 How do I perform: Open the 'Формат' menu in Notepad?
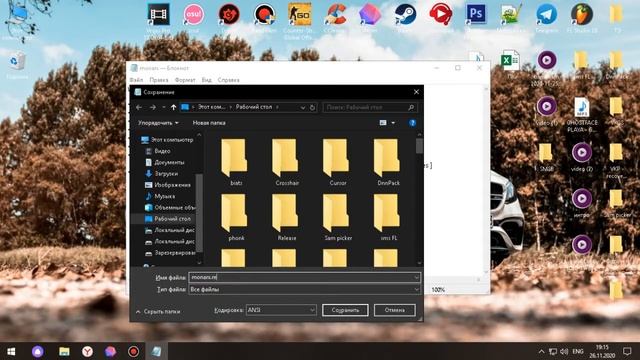point(185,80)
